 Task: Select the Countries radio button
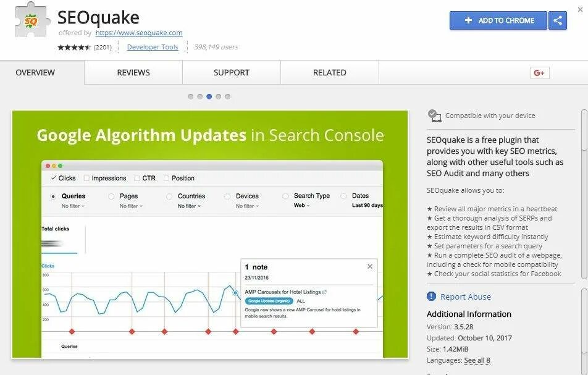pyautogui.click(x=169, y=196)
